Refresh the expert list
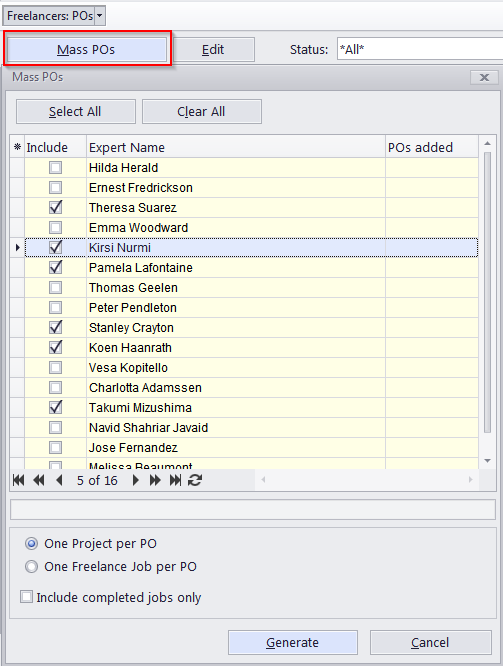 click(195, 480)
